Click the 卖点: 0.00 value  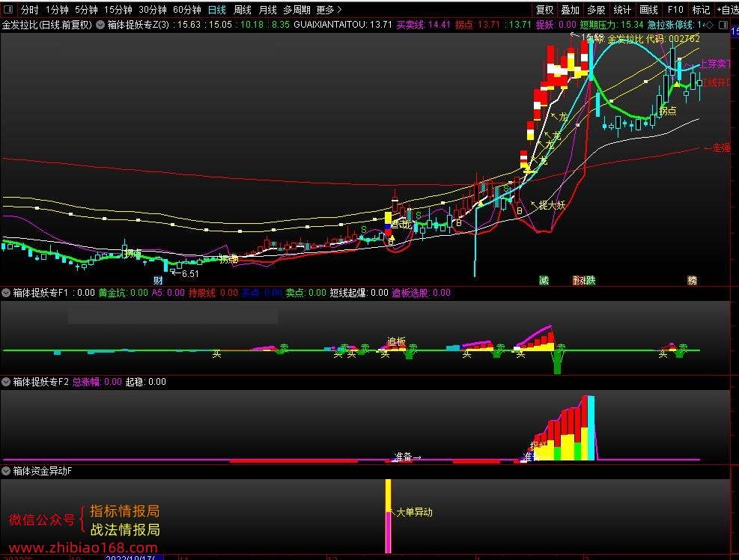click(x=306, y=293)
